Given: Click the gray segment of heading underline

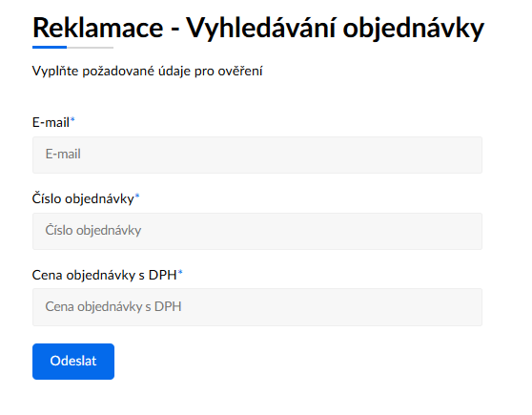Looking at the screenshot, I should click(x=90, y=48).
